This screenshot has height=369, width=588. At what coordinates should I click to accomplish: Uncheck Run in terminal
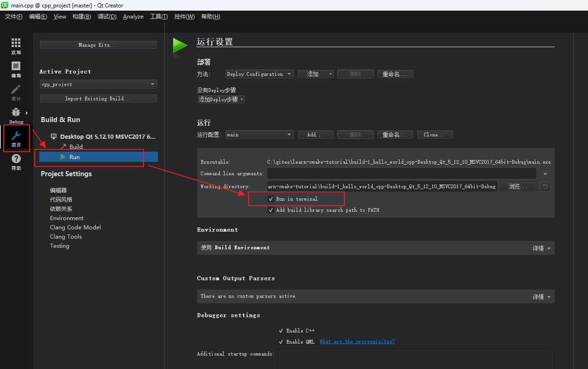coord(271,199)
